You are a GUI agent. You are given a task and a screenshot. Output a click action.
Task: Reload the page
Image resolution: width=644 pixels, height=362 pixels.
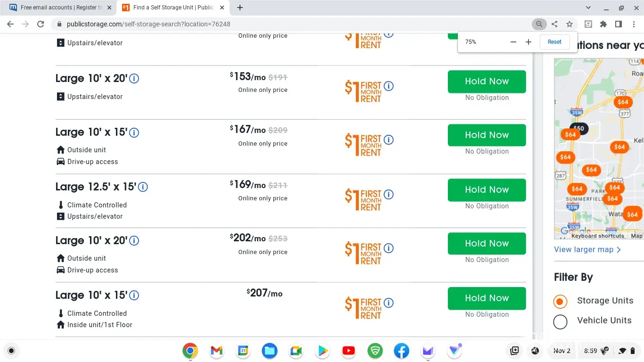pyautogui.click(x=41, y=24)
